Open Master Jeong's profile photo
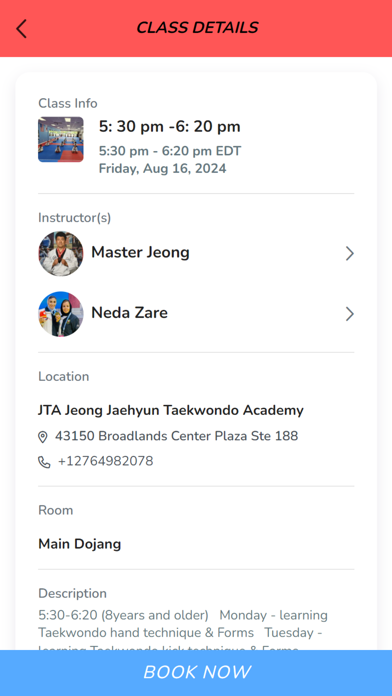392x696 pixels. click(61, 253)
